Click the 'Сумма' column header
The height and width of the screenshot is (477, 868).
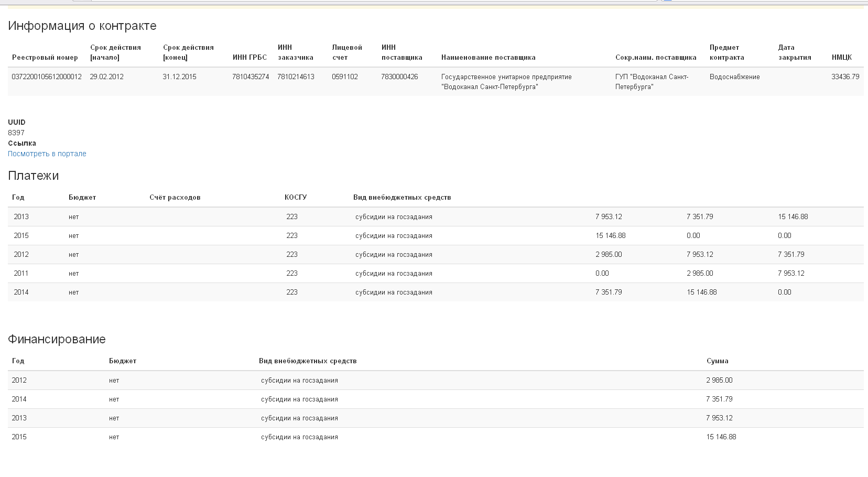tap(717, 361)
